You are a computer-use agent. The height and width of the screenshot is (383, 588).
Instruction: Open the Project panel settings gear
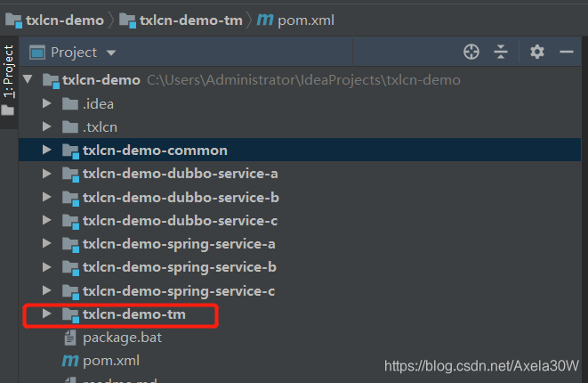(536, 53)
